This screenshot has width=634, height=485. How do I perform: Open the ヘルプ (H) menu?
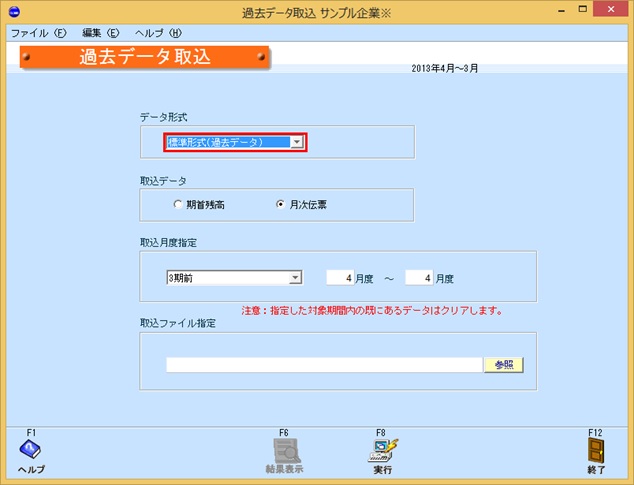coord(158,33)
